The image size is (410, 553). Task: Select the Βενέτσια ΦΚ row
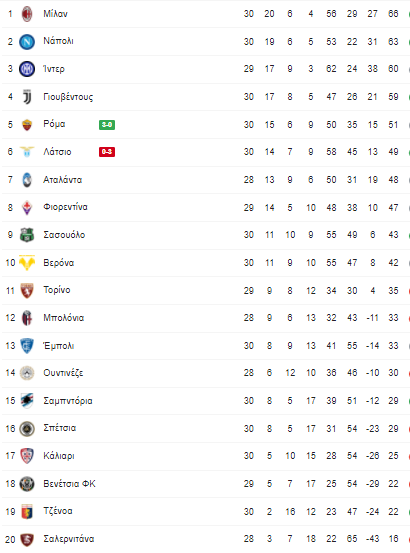205,484
